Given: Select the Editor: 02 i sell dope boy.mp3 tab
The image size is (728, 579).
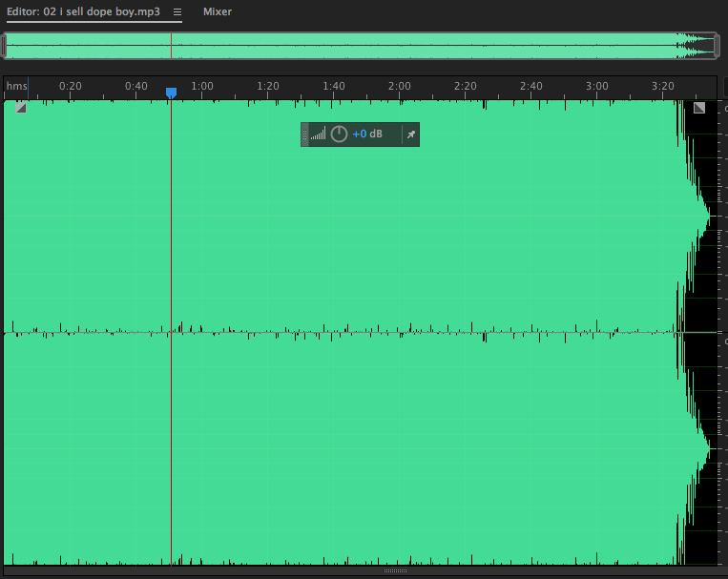Looking at the screenshot, I should pyautogui.click(x=83, y=11).
